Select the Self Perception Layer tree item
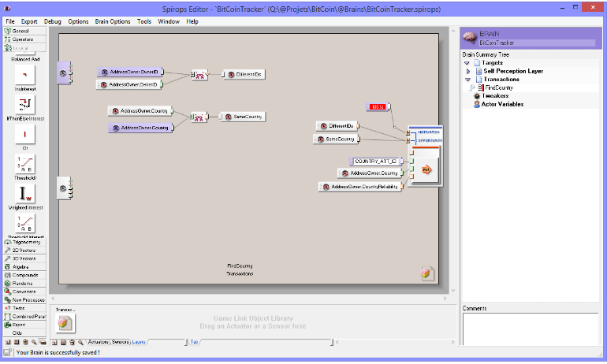The height and width of the screenshot is (364, 607). [513, 71]
